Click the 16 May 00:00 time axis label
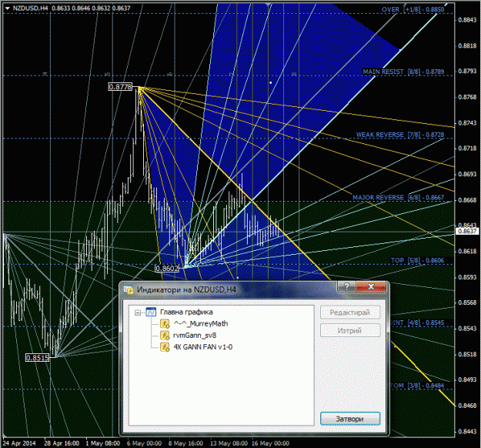This screenshot has width=481, height=448. [271, 443]
